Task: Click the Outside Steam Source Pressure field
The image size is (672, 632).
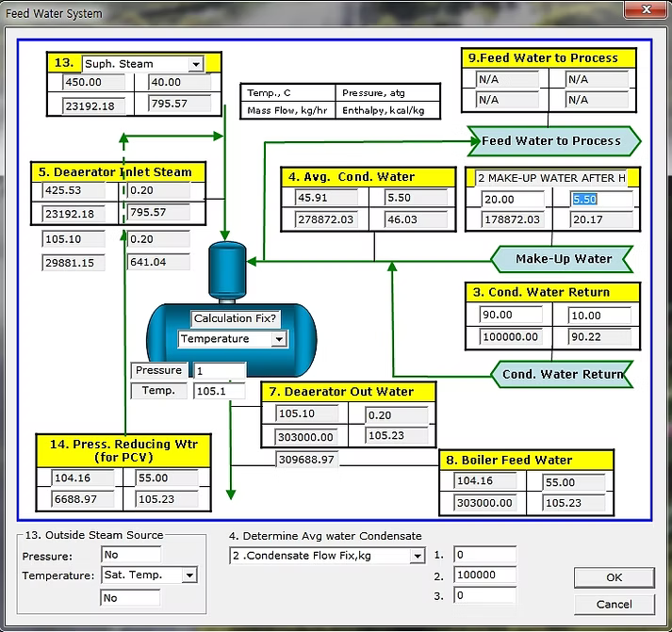Action: (x=131, y=555)
